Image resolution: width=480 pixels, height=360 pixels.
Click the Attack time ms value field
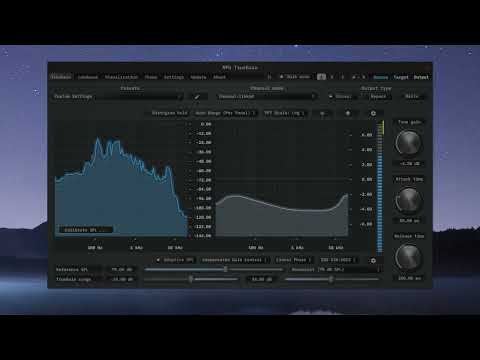409,221
